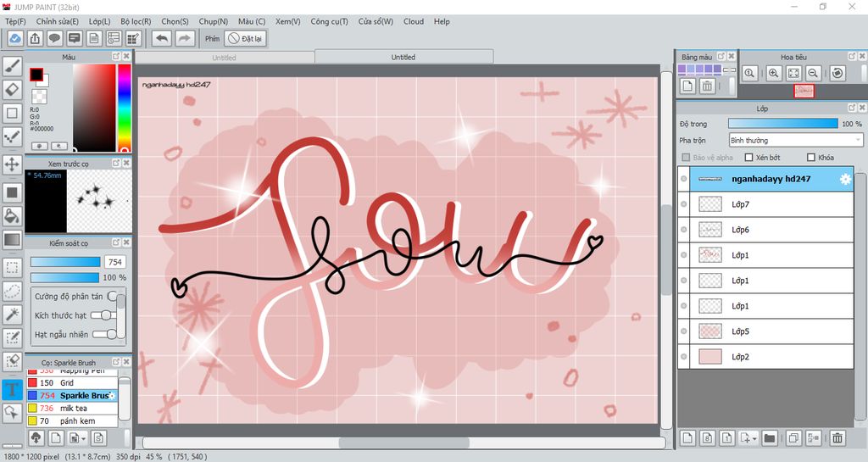The image size is (868, 462).
Task: Pick a hue on the rainbow hue bar
Action: (125, 107)
